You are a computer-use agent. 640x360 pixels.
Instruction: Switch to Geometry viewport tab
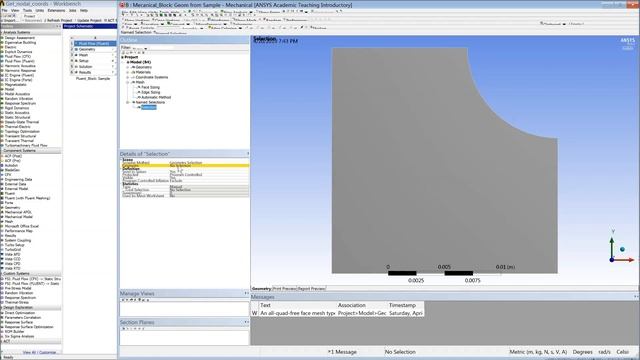point(261,289)
